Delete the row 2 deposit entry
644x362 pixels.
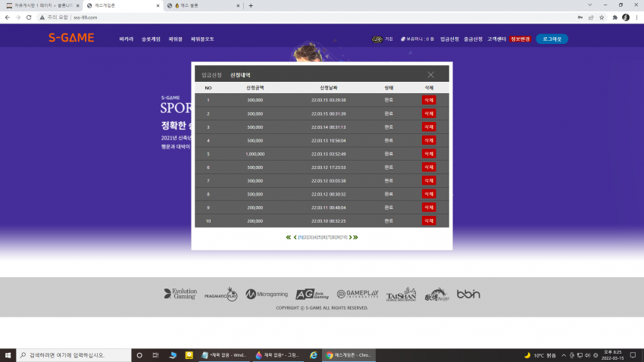429,114
